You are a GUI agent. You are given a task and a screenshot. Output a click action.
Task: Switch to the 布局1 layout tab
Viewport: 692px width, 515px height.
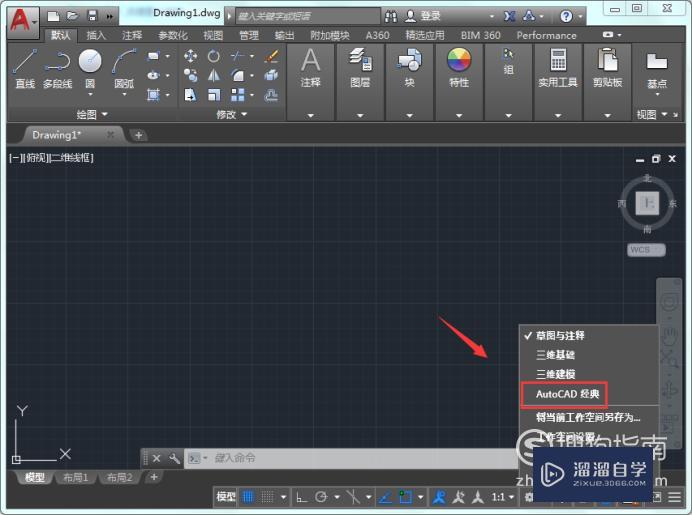tap(75, 477)
